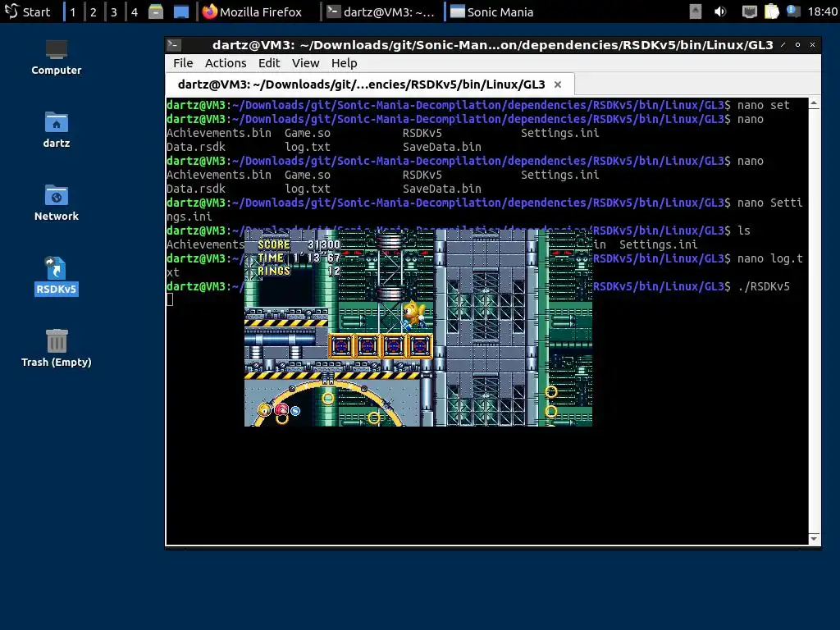
Task: Click the TIME counter in Sonic Mania
Action: (x=299, y=258)
